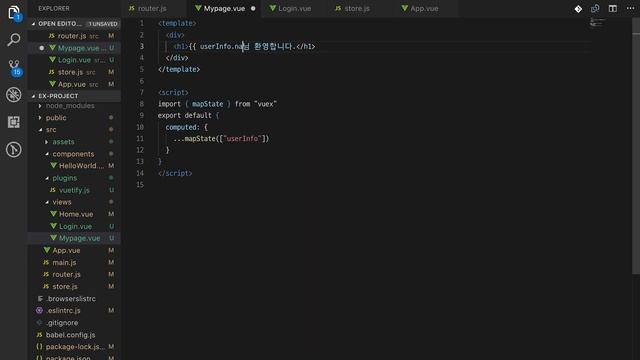Open store.js under src in file tree
Image resolution: width=640 pixels, height=360 pixels.
point(74,287)
